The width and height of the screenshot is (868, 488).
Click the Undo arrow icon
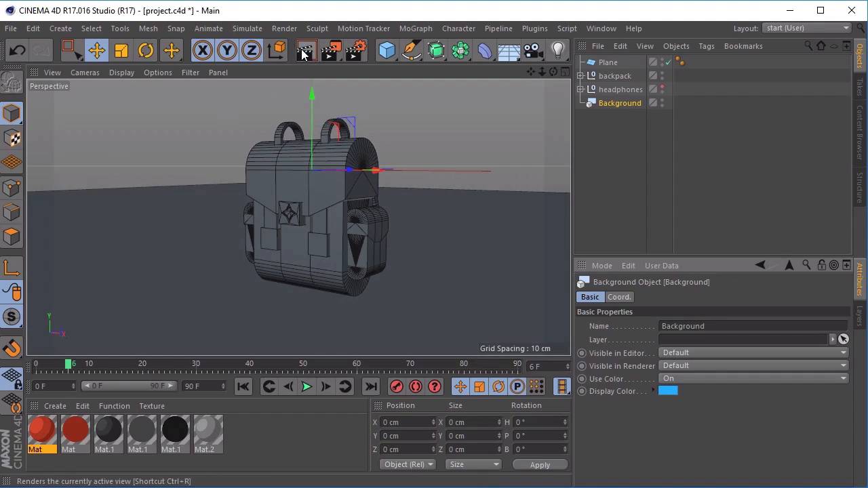17,51
